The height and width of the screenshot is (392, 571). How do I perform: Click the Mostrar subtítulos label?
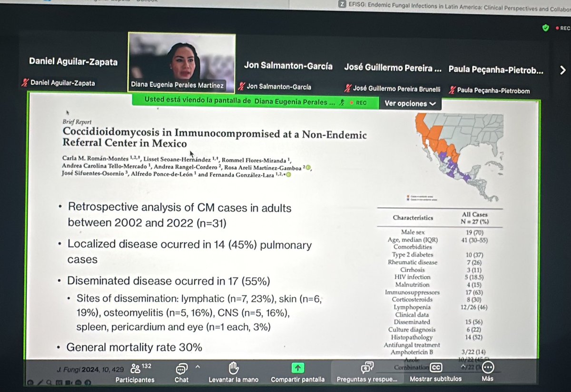coord(435,379)
